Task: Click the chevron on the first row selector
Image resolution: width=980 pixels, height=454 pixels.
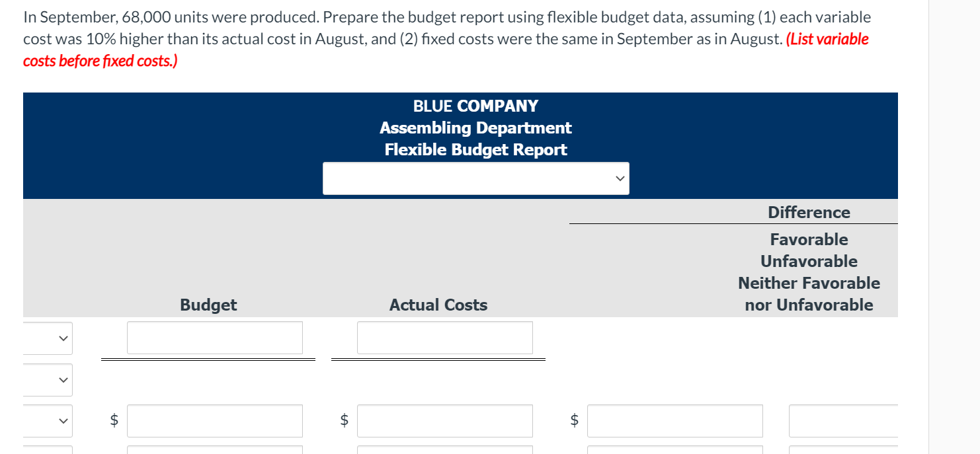Action: (x=61, y=338)
